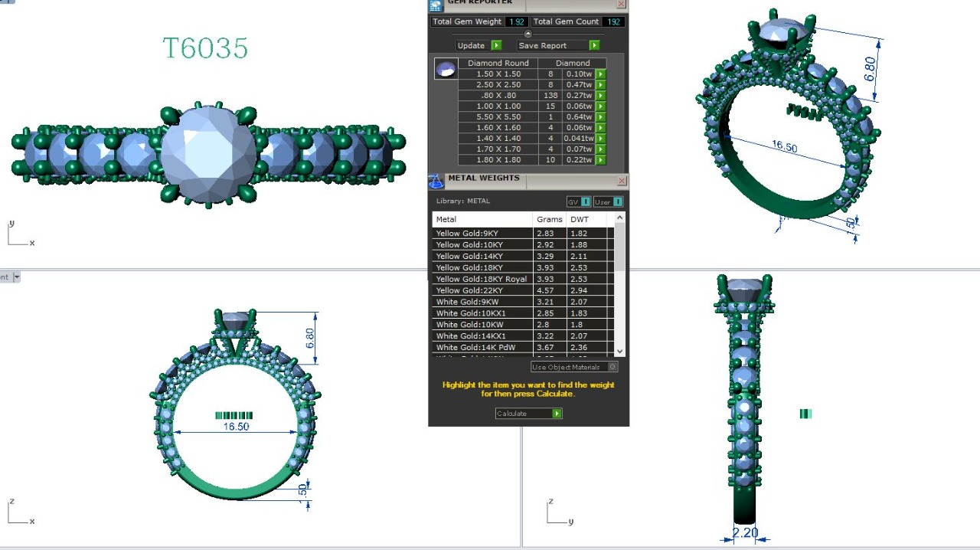The image size is (980, 550).
Task: Click the Save Report button label
Action: 543,46
